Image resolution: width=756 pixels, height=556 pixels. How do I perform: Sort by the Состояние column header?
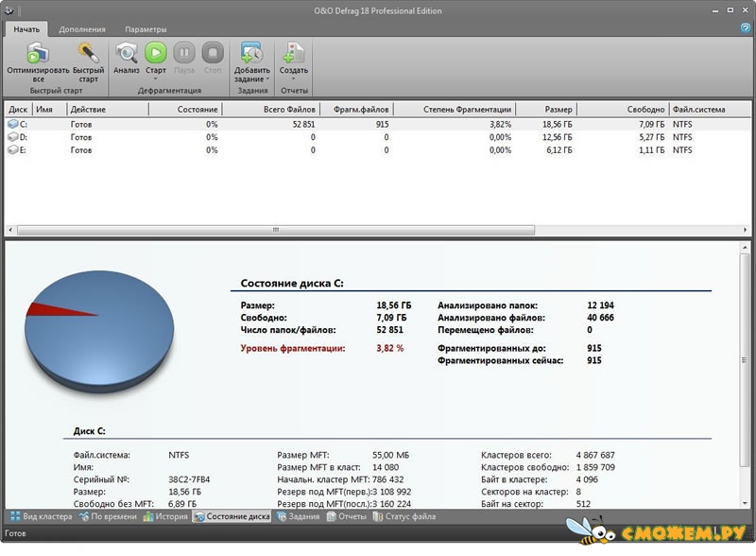[185, 110]
